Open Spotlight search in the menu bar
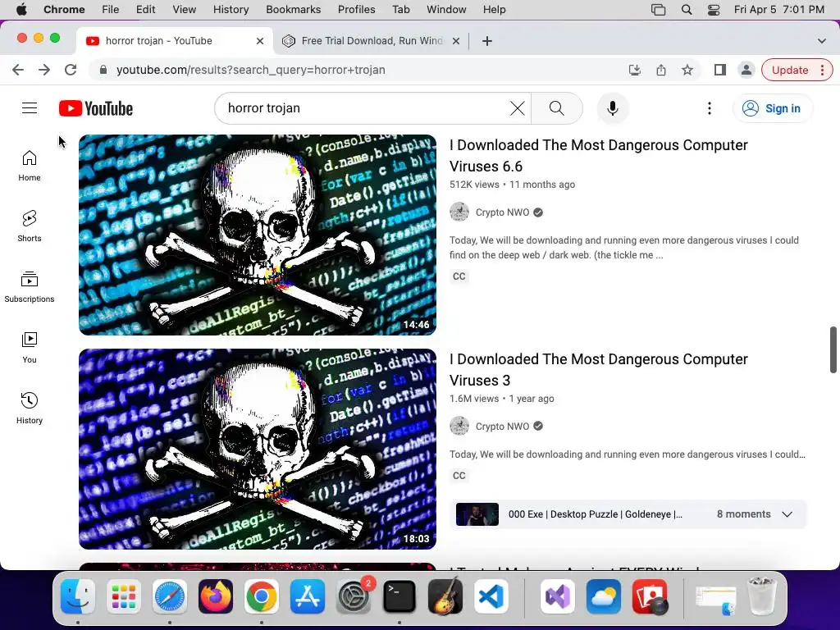This screenshot has height=630, width=840. [687, 10]
